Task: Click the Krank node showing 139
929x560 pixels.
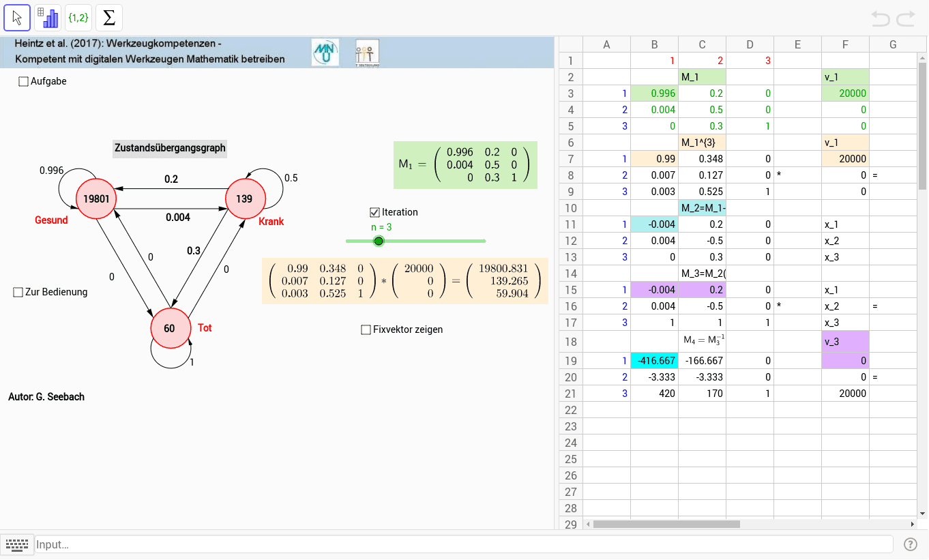Action: click(x=245, y=199)
